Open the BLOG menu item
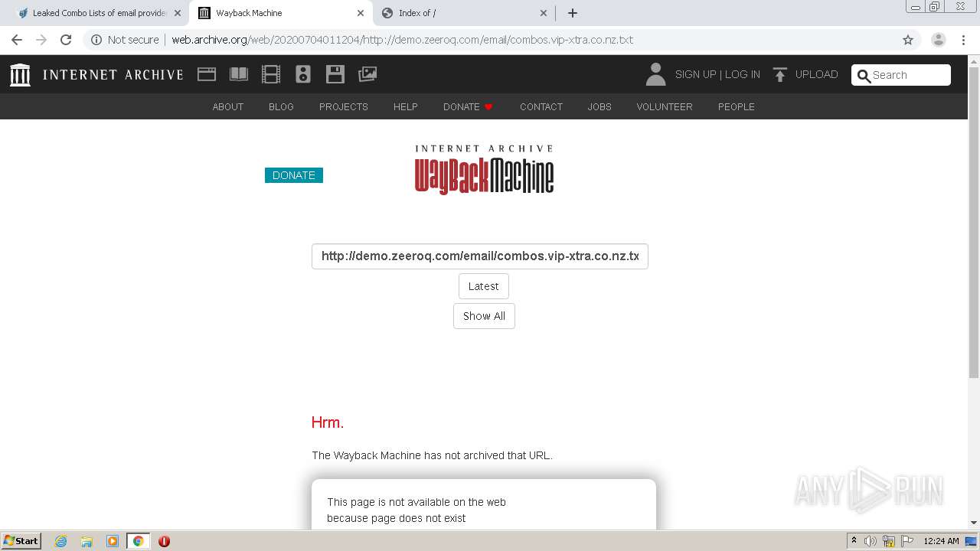This screenshot has height=551, width=980. pyautogui.click(x=281, y=106)
